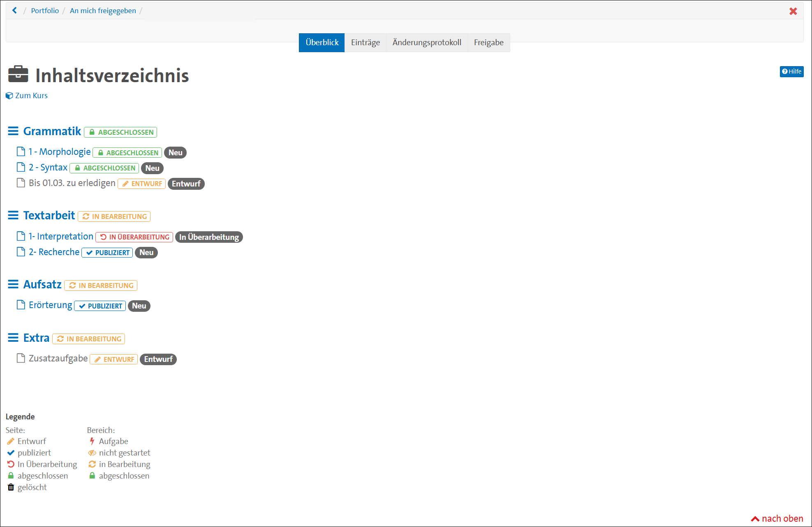Click page icon beside Erörterung
Viewport: 812px width, 527px height.
click(x=21, y=305)
